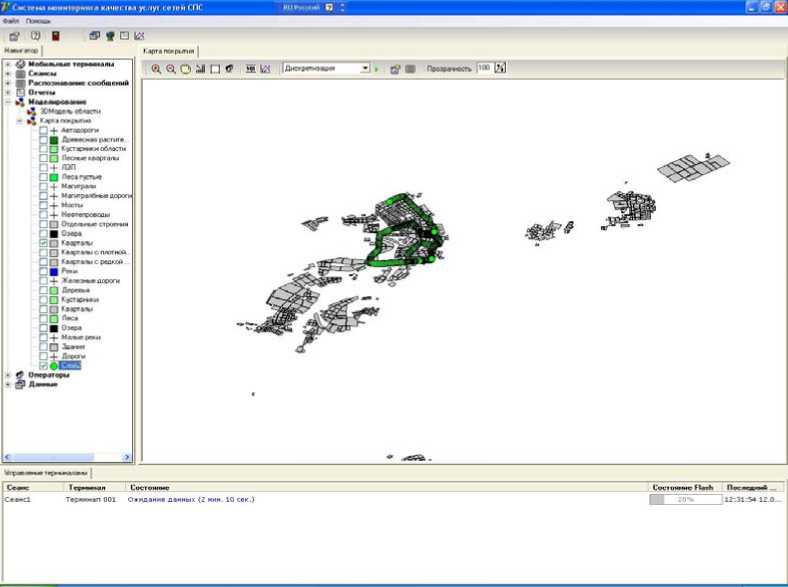Switch to the Карта покрытия tab
788x587 pixels.
click(168, 49)
